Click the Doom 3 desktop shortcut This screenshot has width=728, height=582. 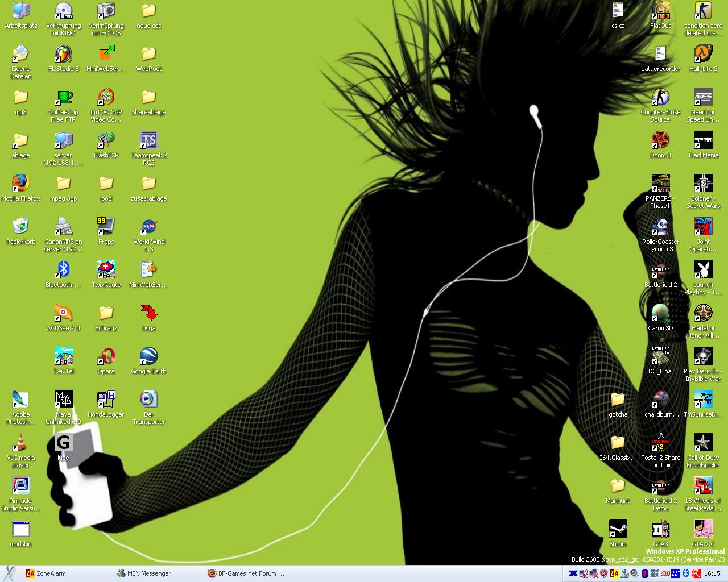point(660,141)
